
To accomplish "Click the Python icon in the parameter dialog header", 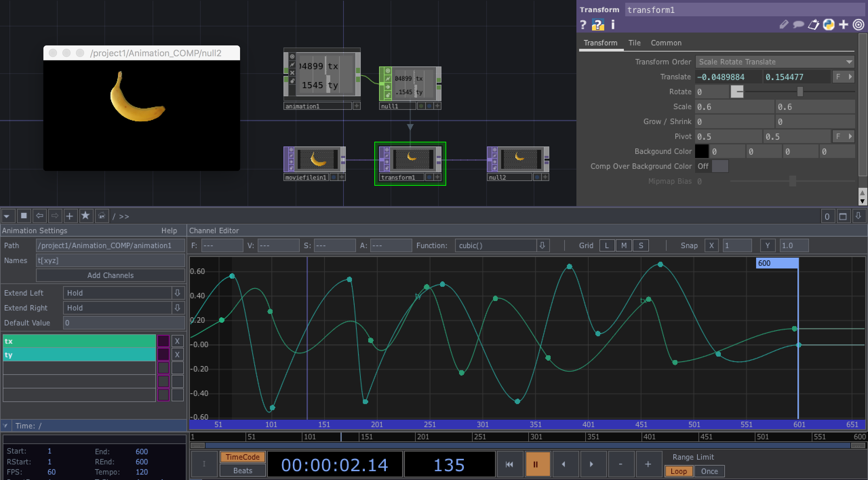I will point(829,24).
